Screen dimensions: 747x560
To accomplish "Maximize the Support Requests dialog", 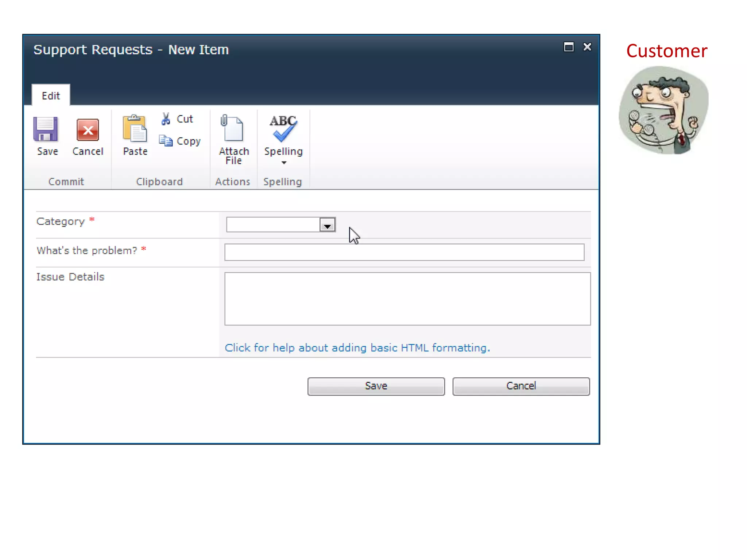I will (x=569, y=47).
